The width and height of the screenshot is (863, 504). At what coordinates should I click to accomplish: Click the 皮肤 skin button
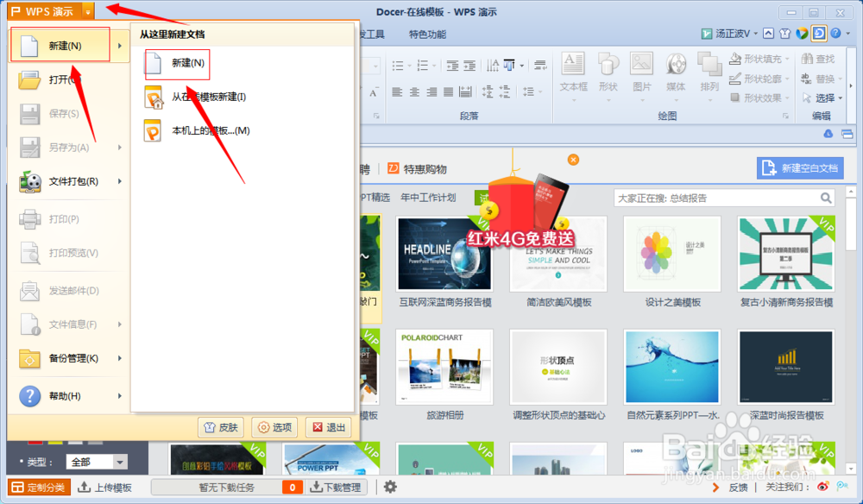click(221, 427)
